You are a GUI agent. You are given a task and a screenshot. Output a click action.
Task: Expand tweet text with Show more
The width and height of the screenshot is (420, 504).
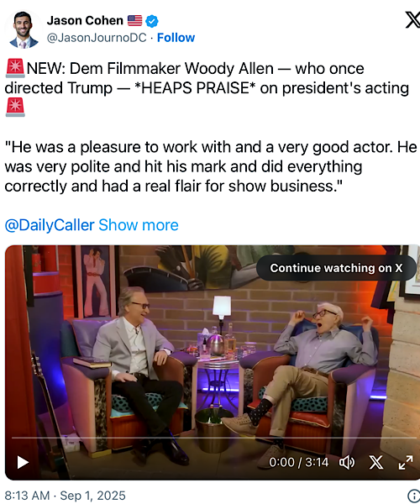139,225
